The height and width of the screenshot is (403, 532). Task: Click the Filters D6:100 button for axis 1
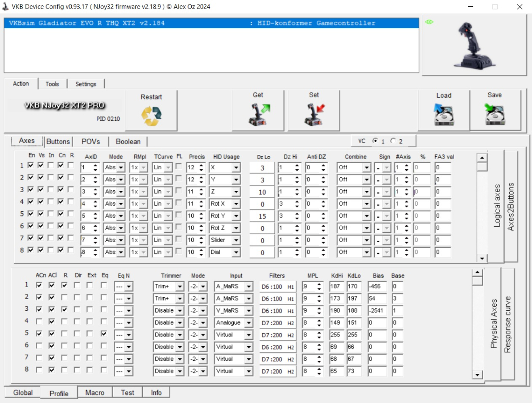pyautogui.click(x=278, y=287)
